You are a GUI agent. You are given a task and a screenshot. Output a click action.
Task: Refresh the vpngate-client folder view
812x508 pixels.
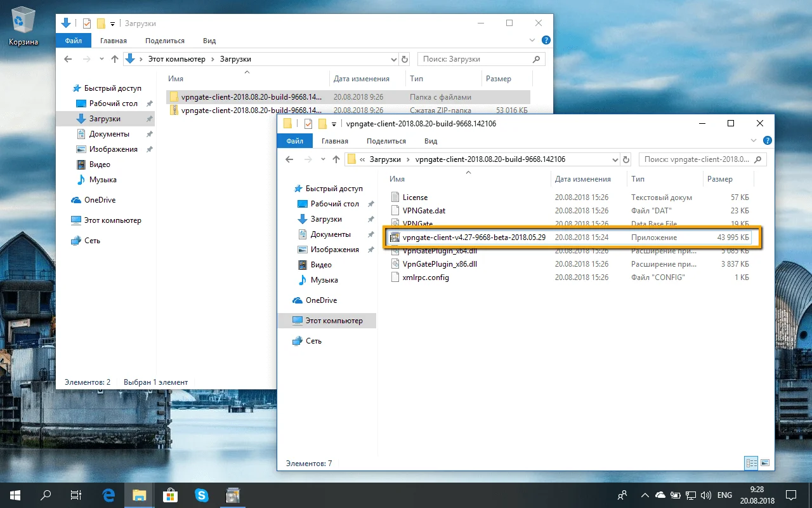point(626,159)
